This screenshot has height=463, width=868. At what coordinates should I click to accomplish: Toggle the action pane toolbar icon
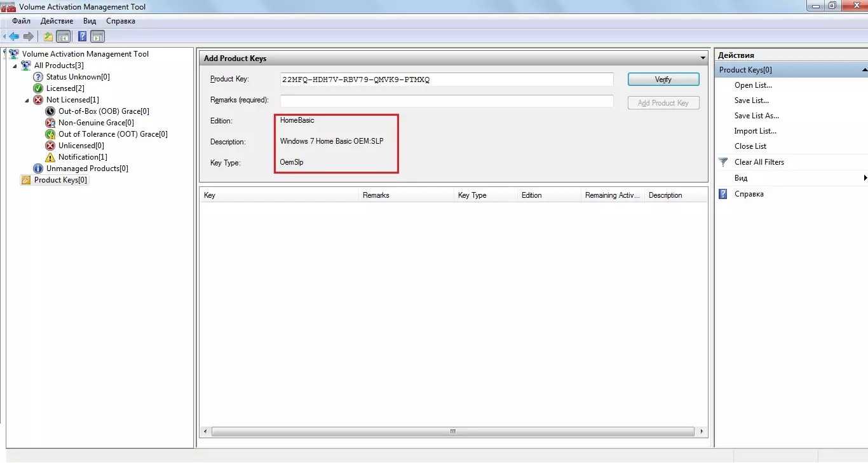coord(97,36)
